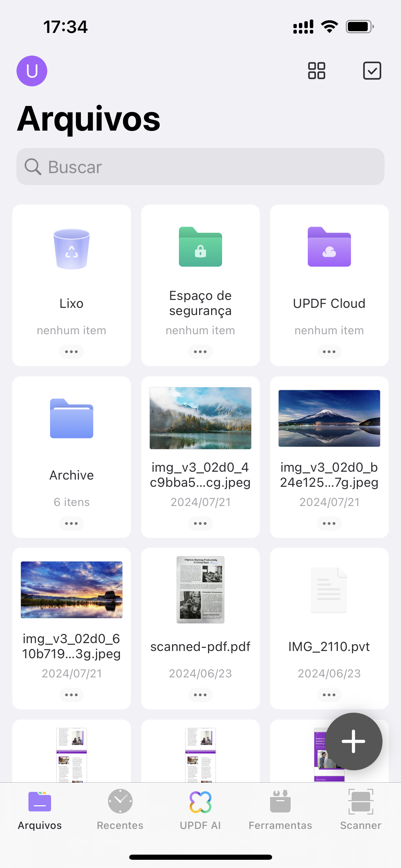The image size is (401, 868).
Task: Go to the Ferramentas tab
Action: point(280,809)
